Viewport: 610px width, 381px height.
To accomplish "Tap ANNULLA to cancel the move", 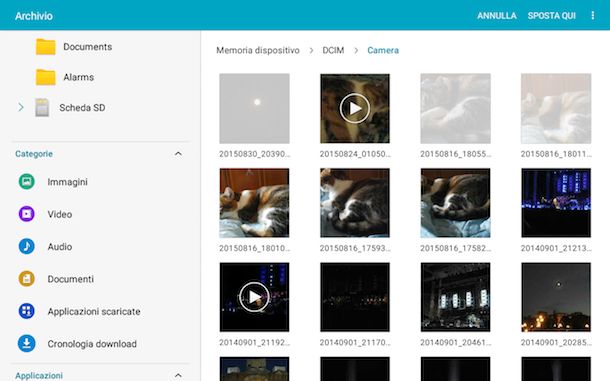I will [497, 16].
